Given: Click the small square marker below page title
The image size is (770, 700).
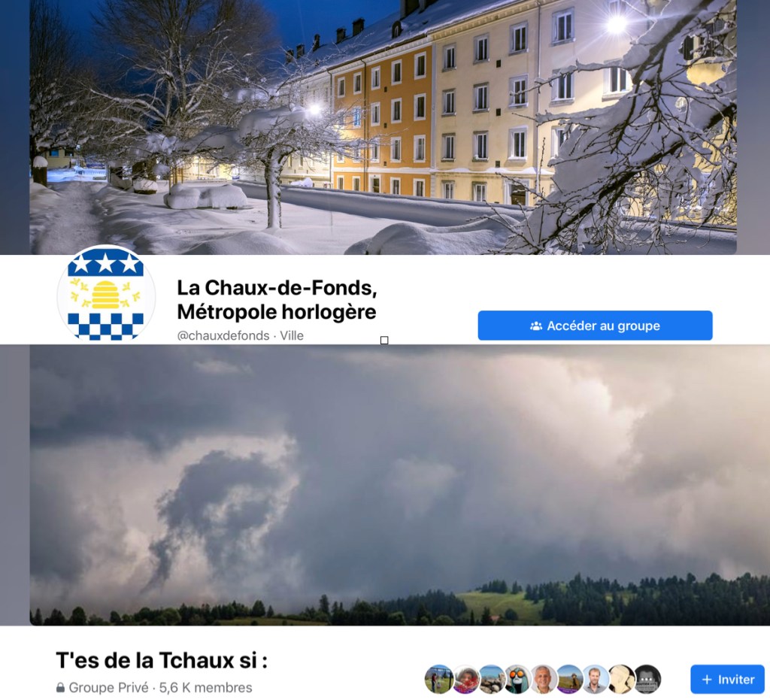Looking at the screenshot, I should tap(384, 340).
